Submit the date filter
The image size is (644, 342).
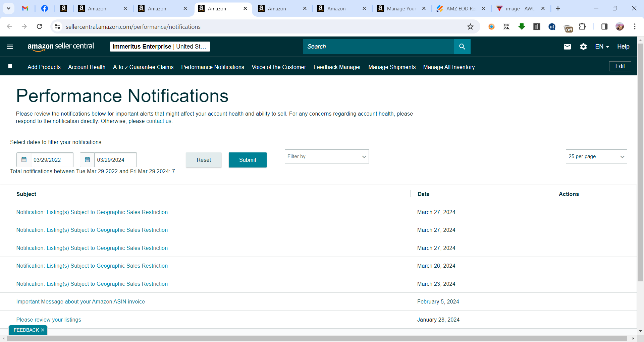(248, 160)
